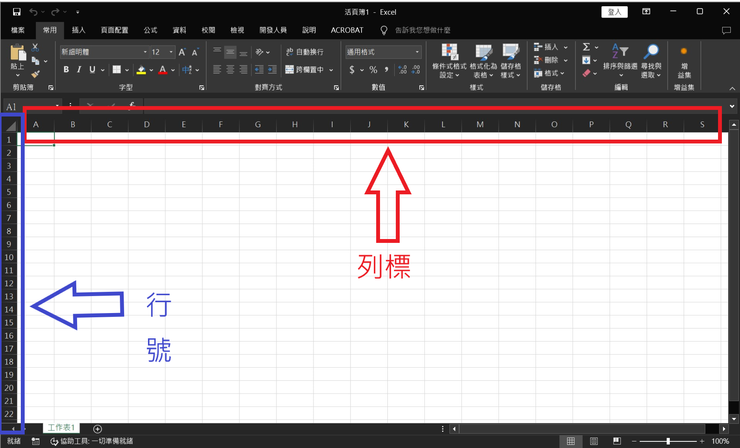Open the Merge and Center dropdown arrow
Screen dimensions: 740x448
click(331, 70)
